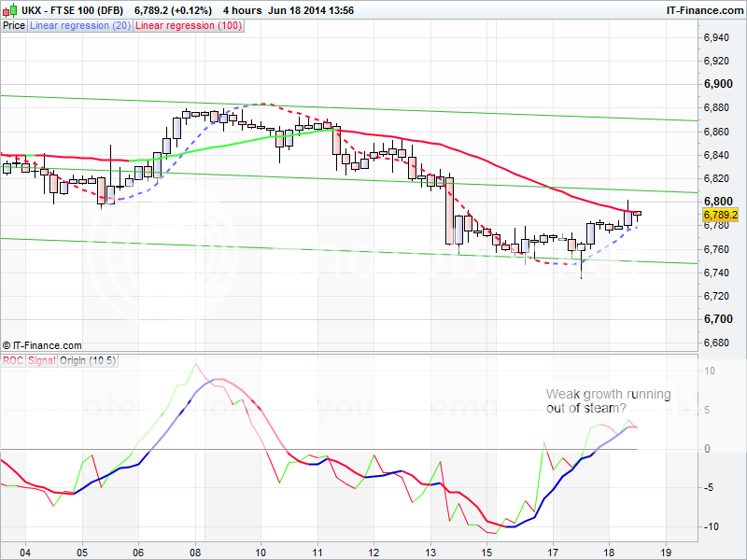This screenshot has width=747, height=560.
Task: Click the ROC axis value 10
Action: tap(710, 371)
